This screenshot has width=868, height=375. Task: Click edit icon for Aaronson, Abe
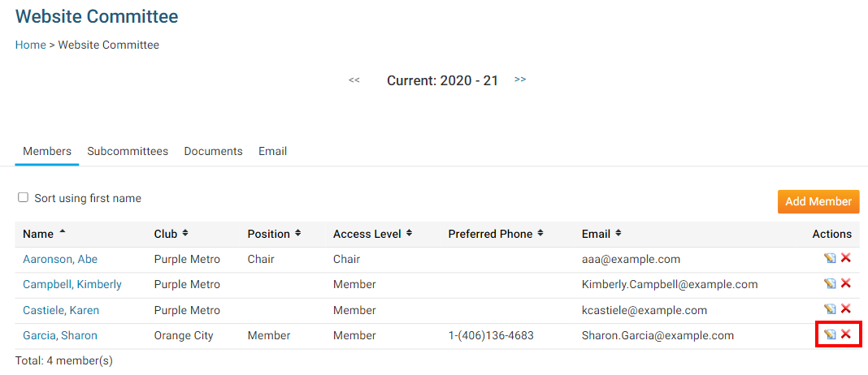[830, 258]
